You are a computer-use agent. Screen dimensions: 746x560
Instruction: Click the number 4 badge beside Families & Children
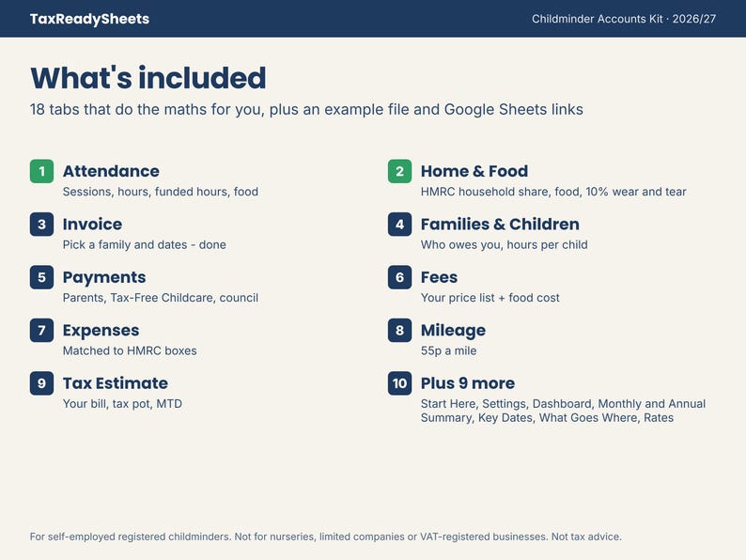click(x=399, y=225)
